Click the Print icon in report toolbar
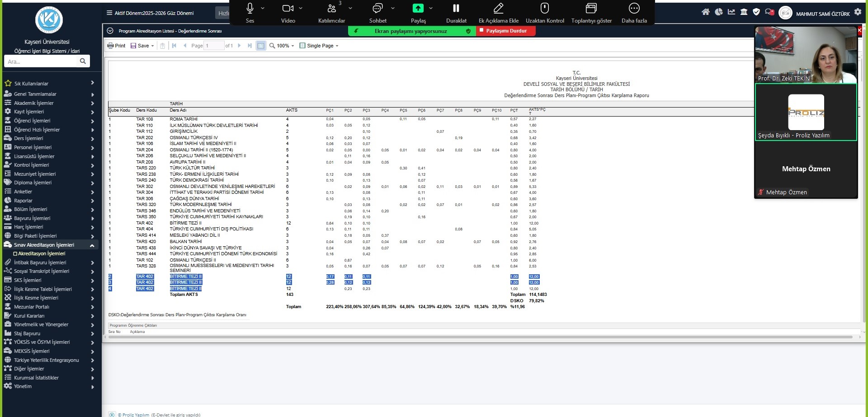Screen dimensions: 868x417 116,46
